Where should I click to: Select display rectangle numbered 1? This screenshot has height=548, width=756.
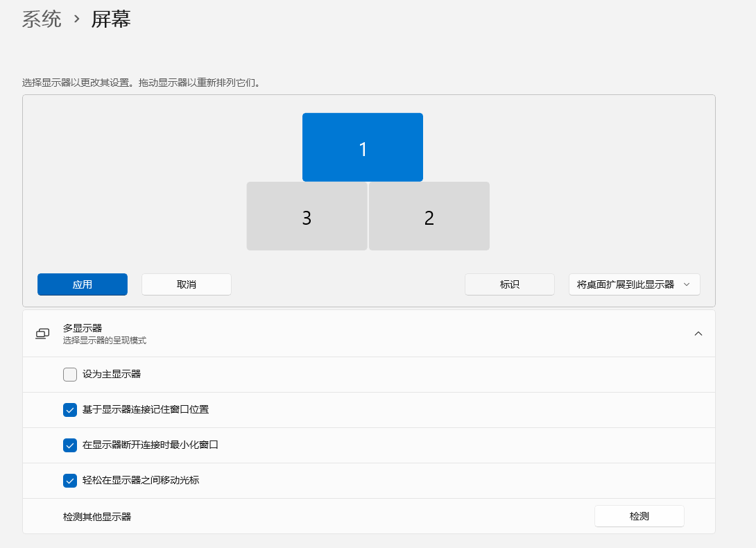point(362,146)
